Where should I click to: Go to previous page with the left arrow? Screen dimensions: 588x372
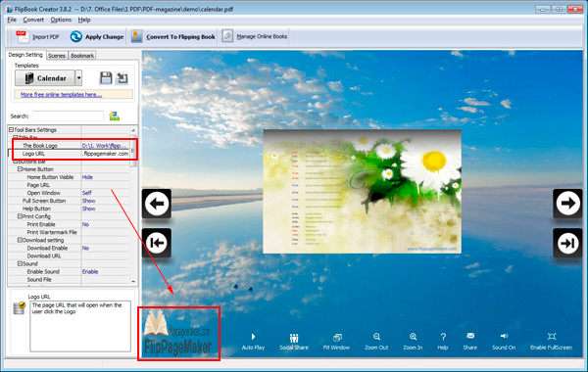point(157,204)
